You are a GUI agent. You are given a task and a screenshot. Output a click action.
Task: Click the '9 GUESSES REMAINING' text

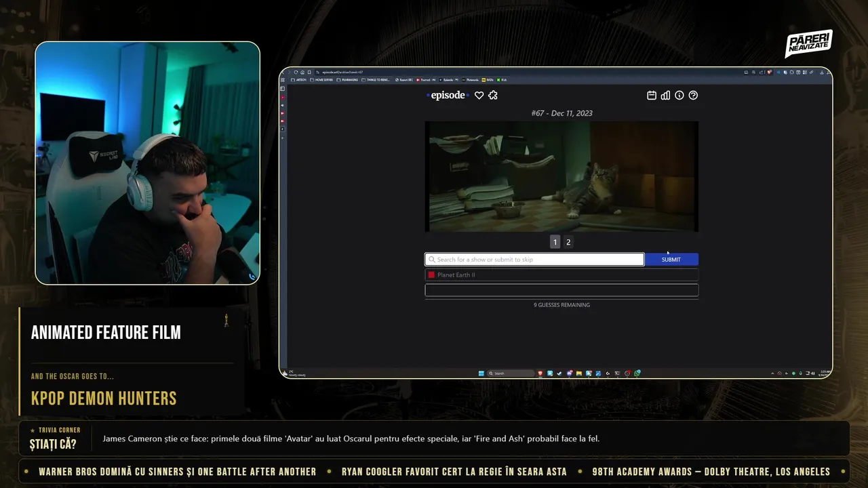[561, 305]
